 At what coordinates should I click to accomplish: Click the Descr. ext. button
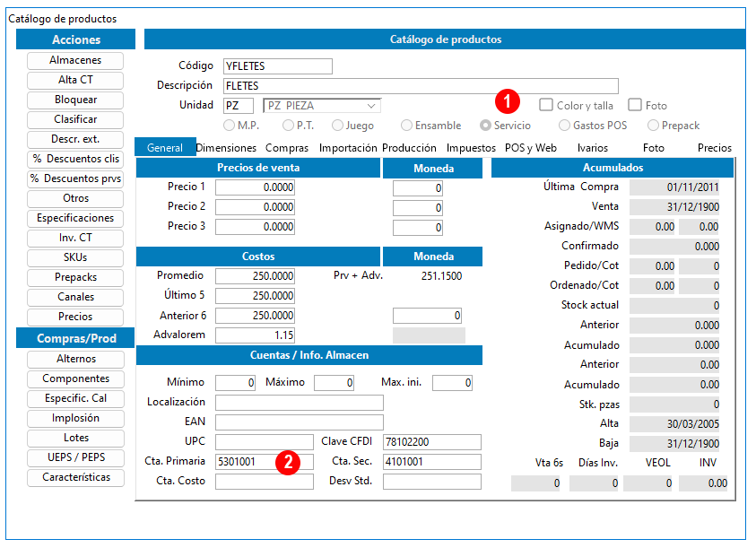click(75, 139)
